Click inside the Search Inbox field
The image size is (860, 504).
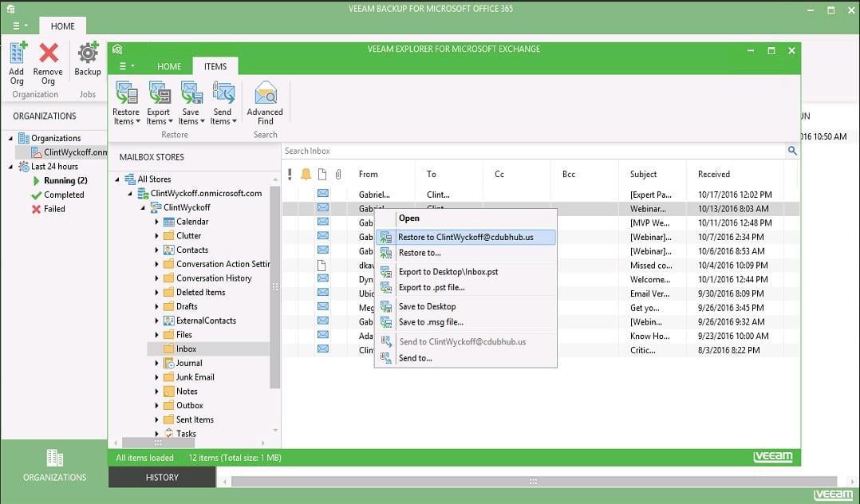[479, 150]
